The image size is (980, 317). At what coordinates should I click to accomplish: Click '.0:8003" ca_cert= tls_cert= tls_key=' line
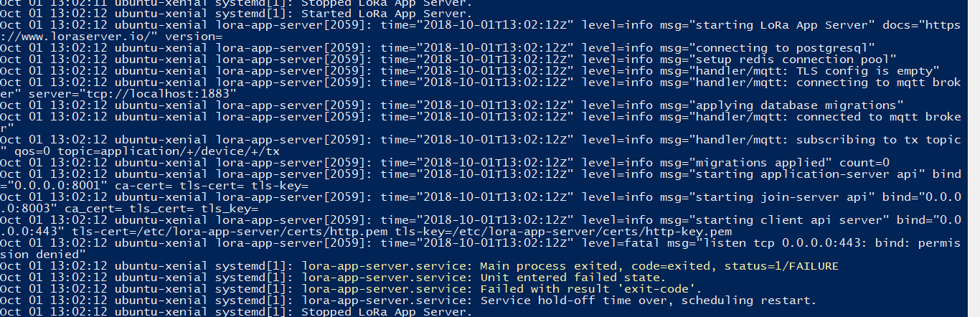pos(129,209)
